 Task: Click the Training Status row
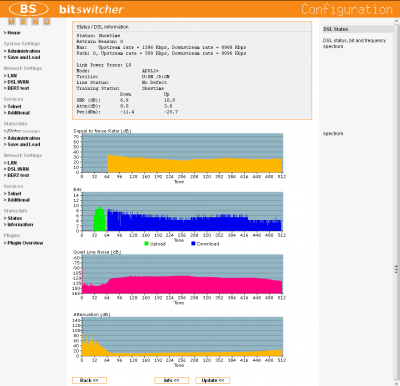pyautogui.click(x=120, y=88)
